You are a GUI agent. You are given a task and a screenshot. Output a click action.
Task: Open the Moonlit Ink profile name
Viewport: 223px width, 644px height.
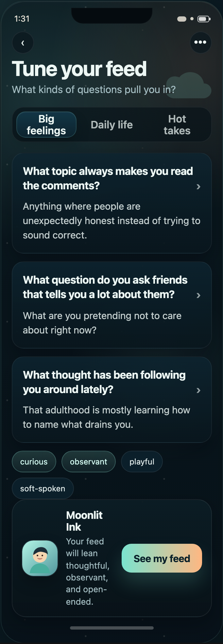click(84, 521)
